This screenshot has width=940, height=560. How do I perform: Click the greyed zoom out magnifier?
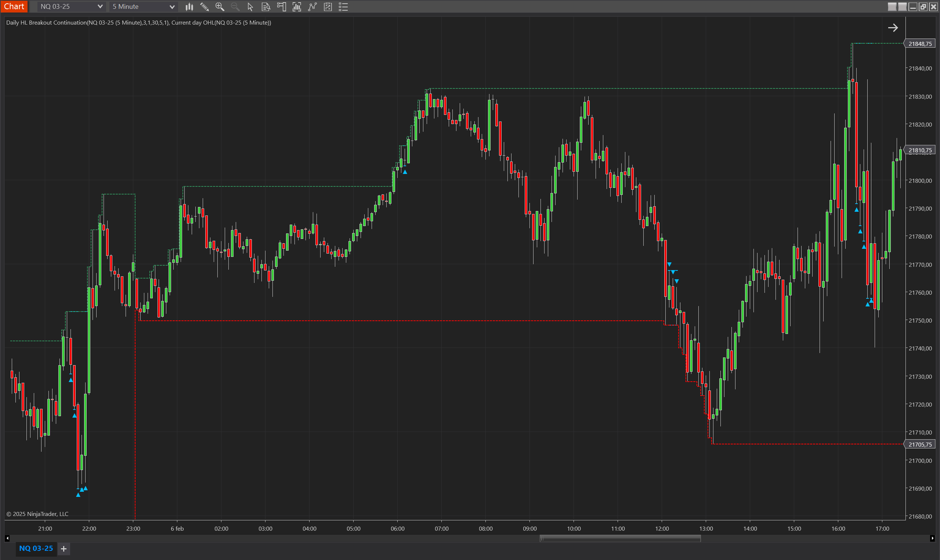pyautogui.click(x=235, y=6)
